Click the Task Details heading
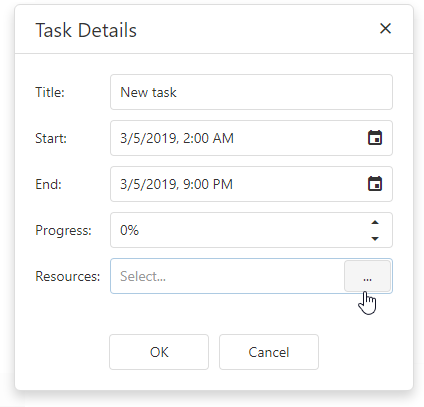The width and height of the screenshot is (424, 407). [x=86, y=30]
